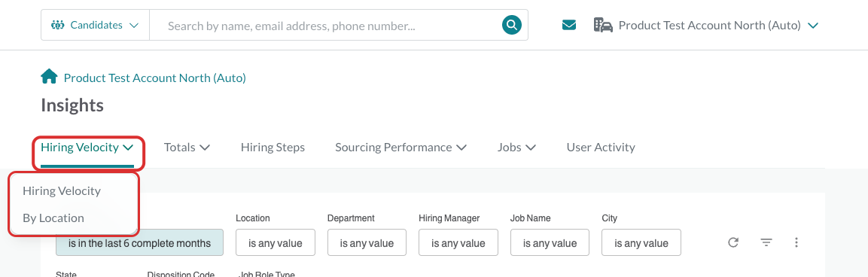Click the Insights page heading
Image resolution: width=868 pixels, height=277 pixels.
tap(72, 105)
